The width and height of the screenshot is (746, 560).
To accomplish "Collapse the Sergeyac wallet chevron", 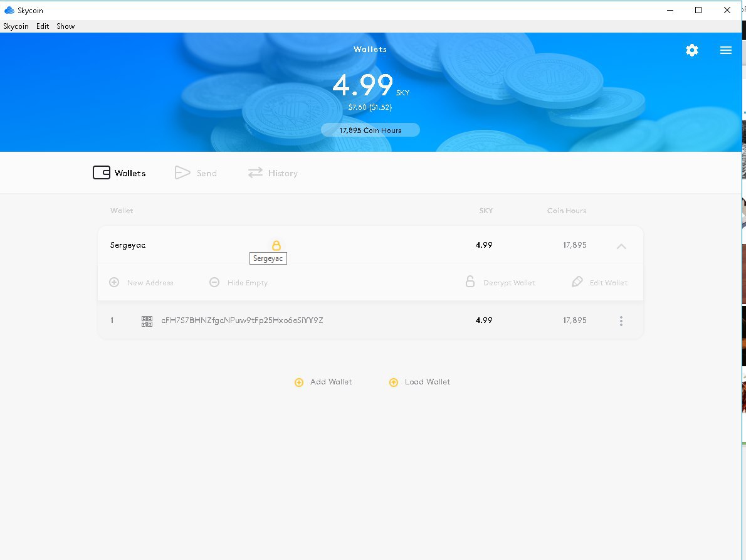I will point(621,246).
